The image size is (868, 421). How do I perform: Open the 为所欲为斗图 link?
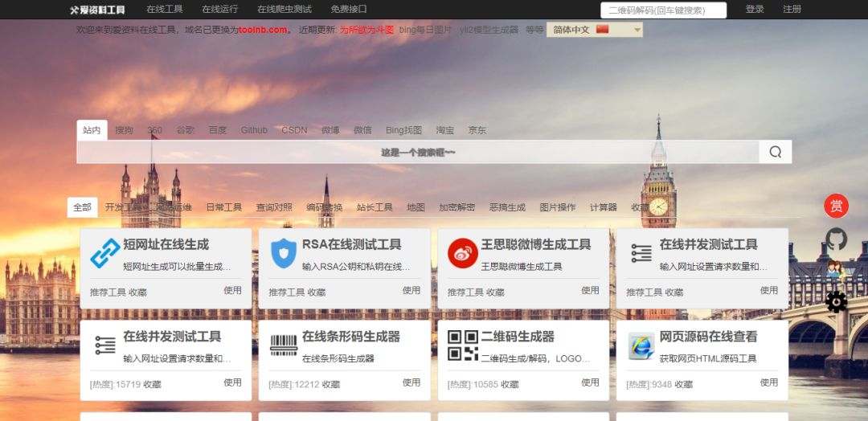point(366,30)
